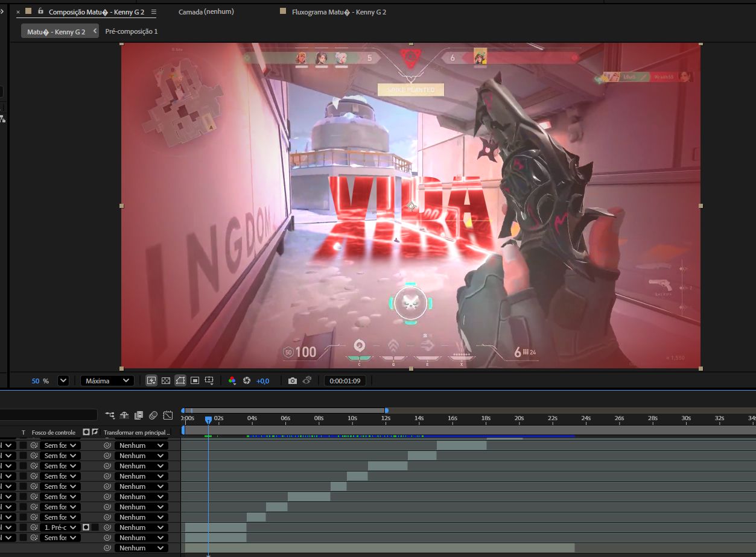Toggle the invert matte box in the 1. Pré-c row
Screen dimensions: 756x557
pyautogui.click(x=95, y=527)
